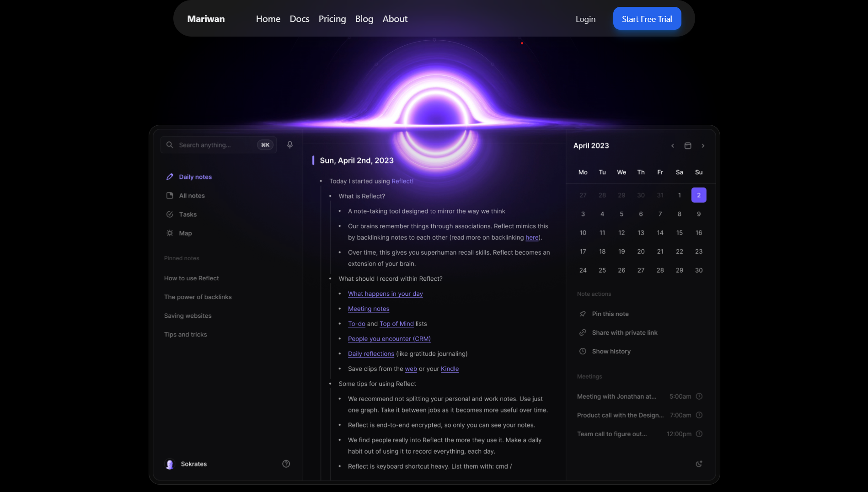Click the Kindle link
The width and height of the screenshot is (868, 492).
click(450, 369)
